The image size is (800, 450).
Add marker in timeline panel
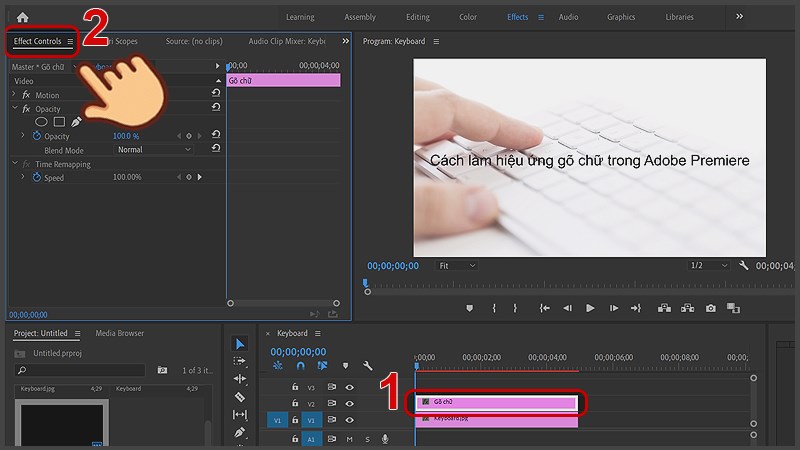pos(345,365)
